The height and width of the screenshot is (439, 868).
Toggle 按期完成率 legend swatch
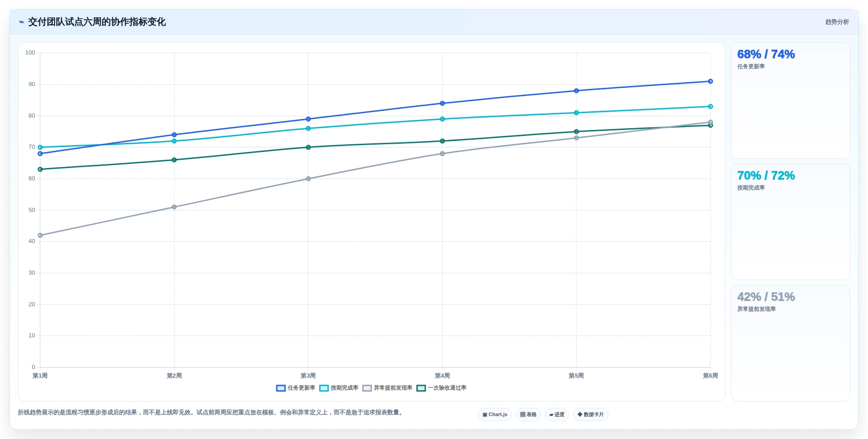coord(324,388)
